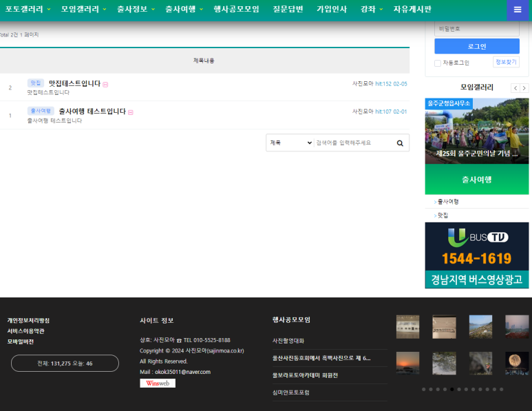Click the new-post icon beside 맛집테스트입니다
532x411 pixels.
click(x=105, y=85)
